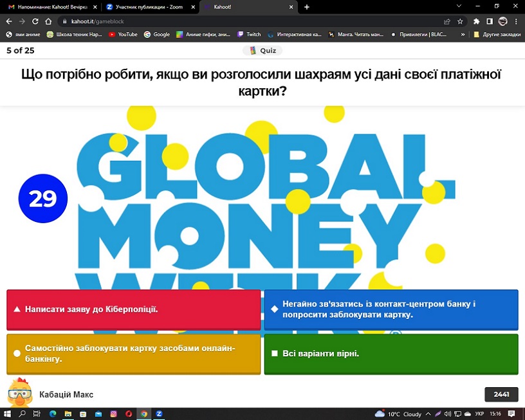525x420 pixels.
Task: Open the browser home page
Action: [48, 21]
